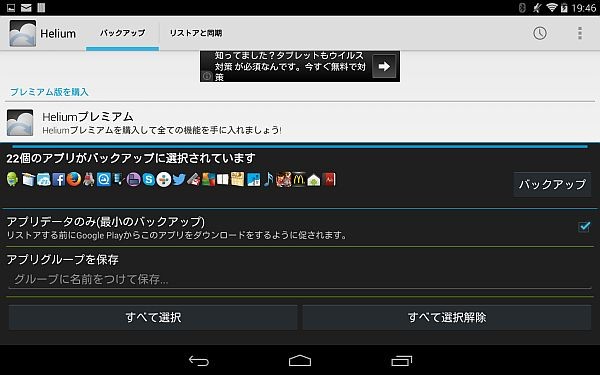This screenshot has width=600, height=375.
Task: Tap the ad banner arrow button
Action: 384,66
